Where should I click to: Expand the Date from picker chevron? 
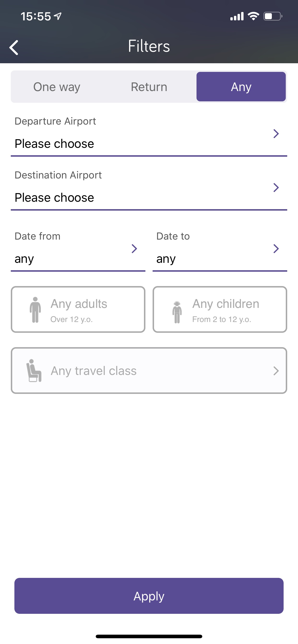click(x=134, y=248)
